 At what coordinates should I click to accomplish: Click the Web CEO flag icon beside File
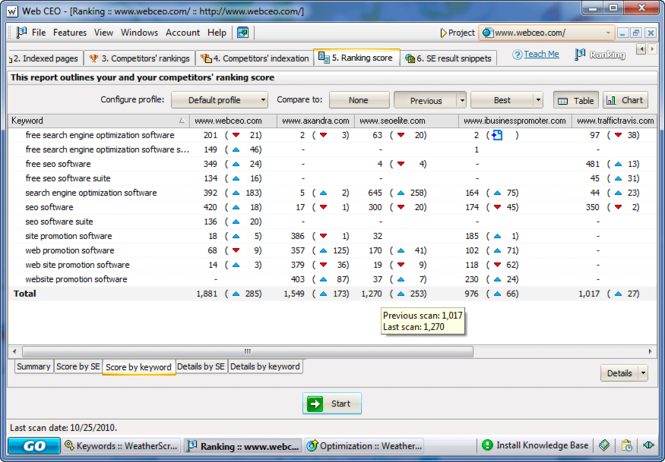tap(21, 32)
